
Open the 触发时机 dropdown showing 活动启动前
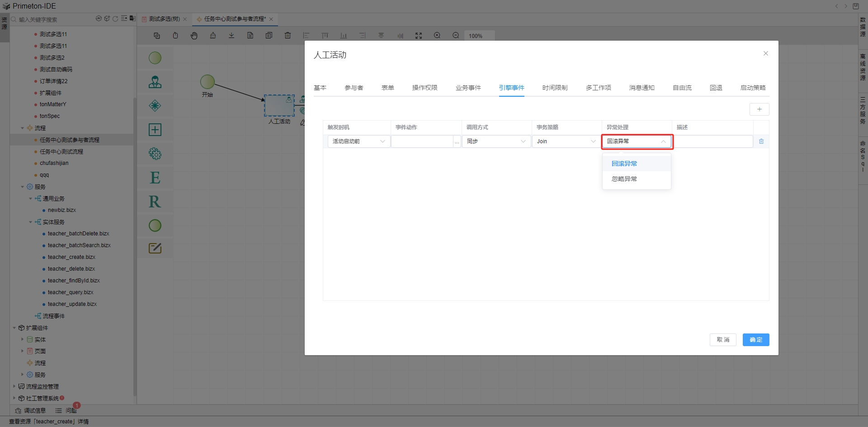coord(359,141)
